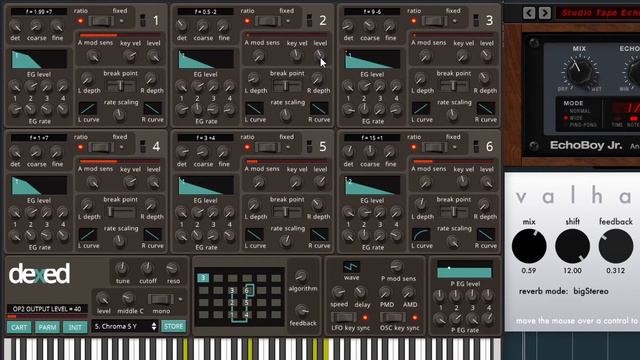Click operator 6 L curve icon
The height and width of the screenshot is (360, 640).
pyautogui.click(x=421, y=235)
